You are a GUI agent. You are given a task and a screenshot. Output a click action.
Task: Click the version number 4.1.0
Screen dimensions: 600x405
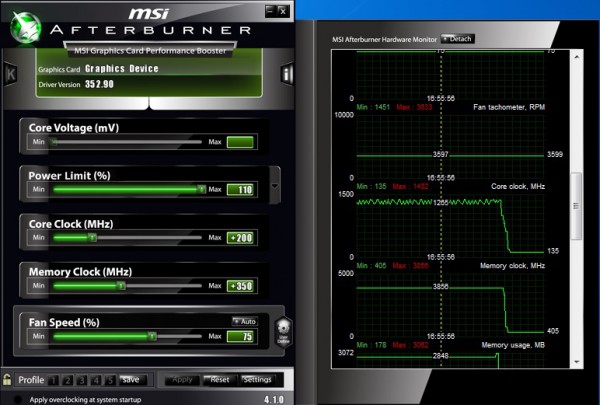point(274,400)
